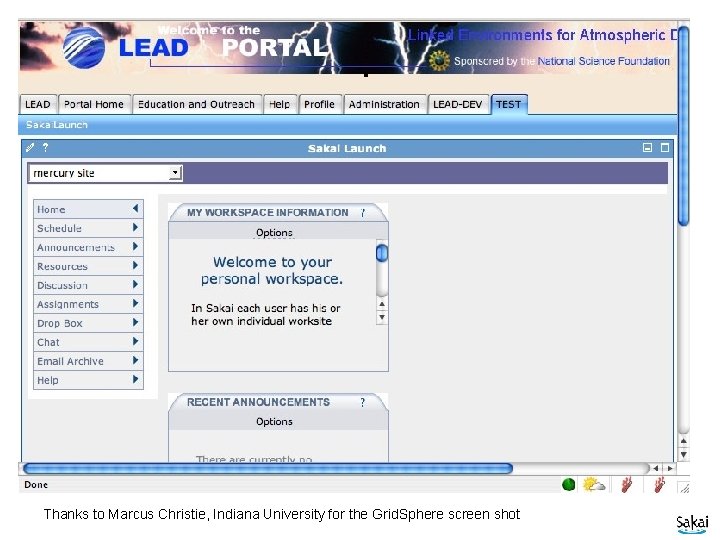Open the Administration tab
The height and width of the screenshot is (540, 720).
[384, 104]
